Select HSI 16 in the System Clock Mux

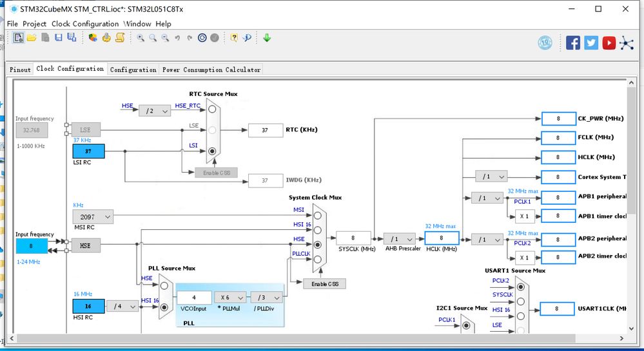[317, 230]
